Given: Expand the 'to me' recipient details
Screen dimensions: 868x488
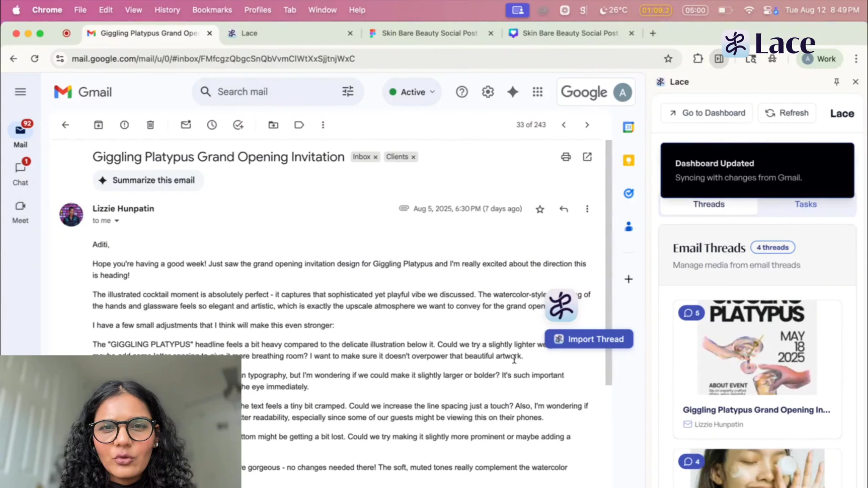Looking at the screenshot, I should pyautogui.click(x=117, y=221).
